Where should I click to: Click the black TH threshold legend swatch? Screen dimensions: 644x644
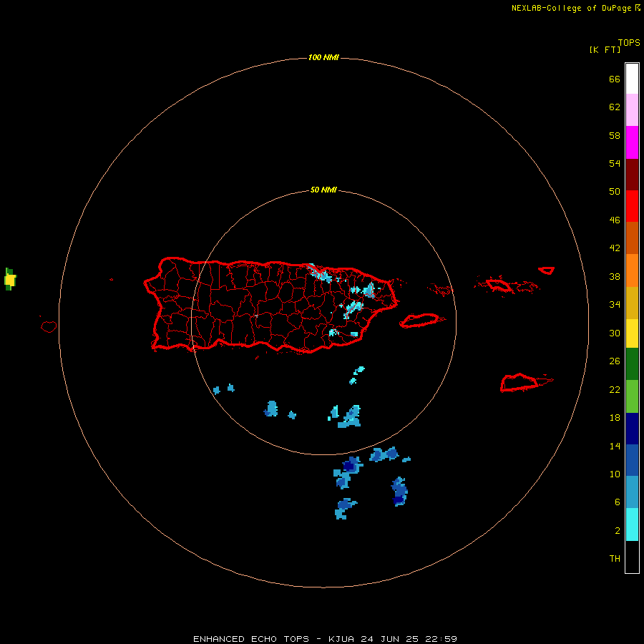632,557
